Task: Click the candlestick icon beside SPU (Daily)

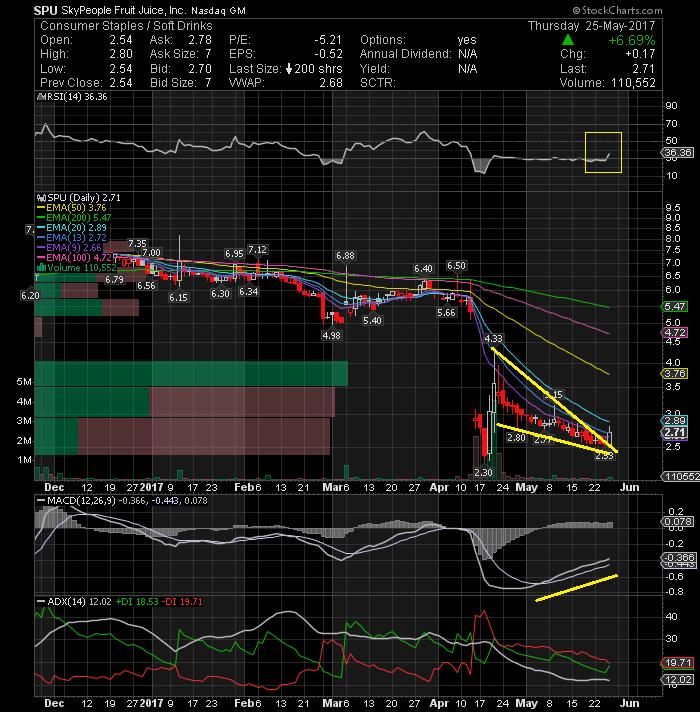Action: click(41, 198)
